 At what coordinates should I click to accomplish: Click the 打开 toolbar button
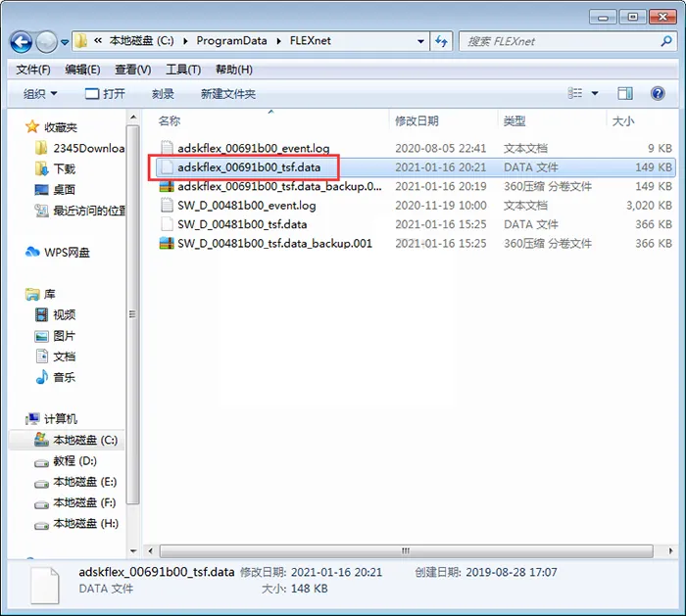click(105, 94)
